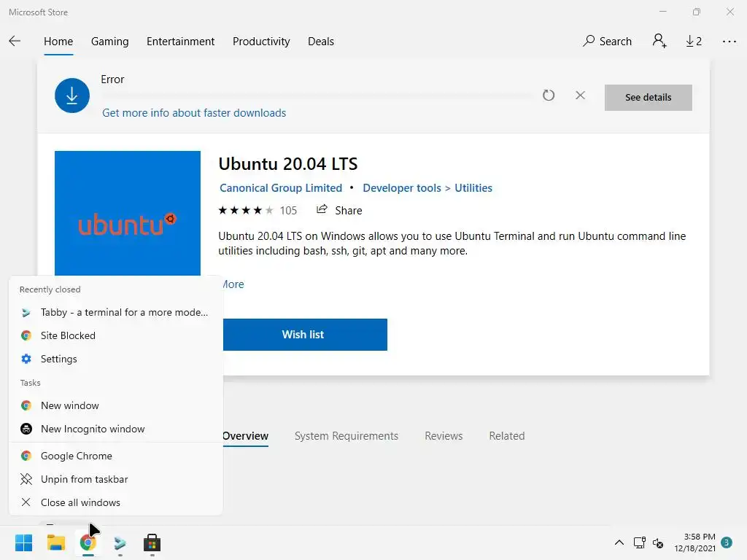
Task: Reopen Tabby terminal page from recently closed
Action: click(x=116, y=312)
